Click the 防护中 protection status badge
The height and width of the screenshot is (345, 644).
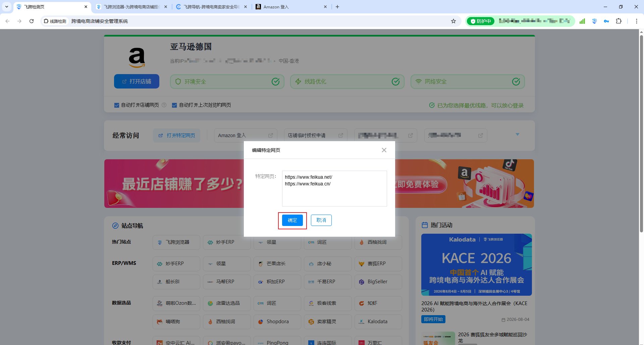click(x=481, y=21)
